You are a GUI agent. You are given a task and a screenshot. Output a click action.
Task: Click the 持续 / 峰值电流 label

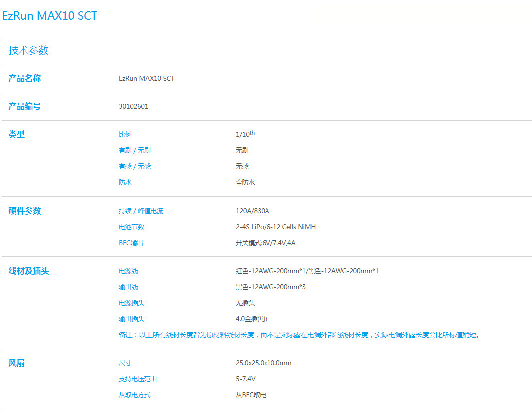pos(141,211)
